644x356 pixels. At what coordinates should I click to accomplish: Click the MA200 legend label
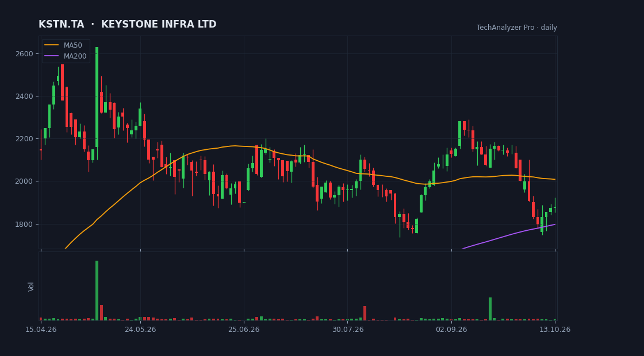click(x=75, y=56)
